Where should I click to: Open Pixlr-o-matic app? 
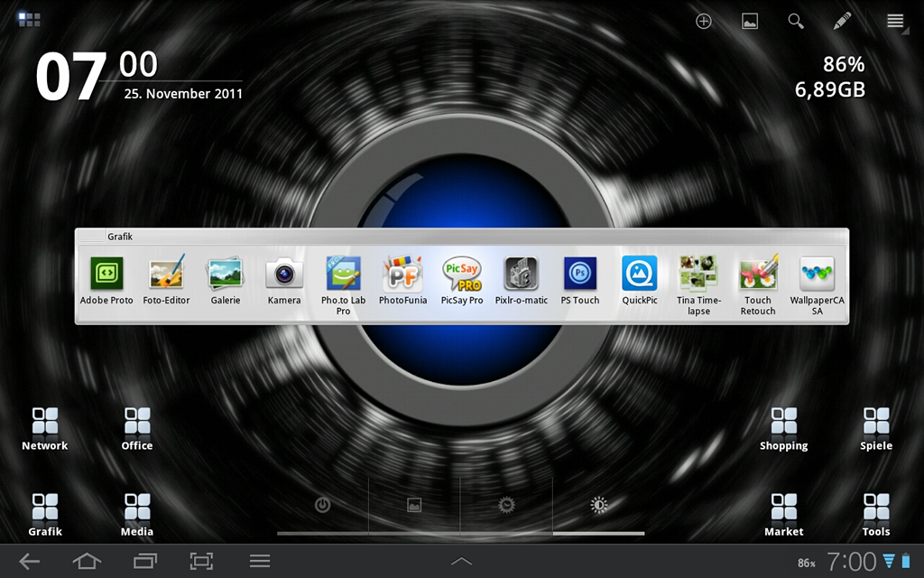(521, 281)
